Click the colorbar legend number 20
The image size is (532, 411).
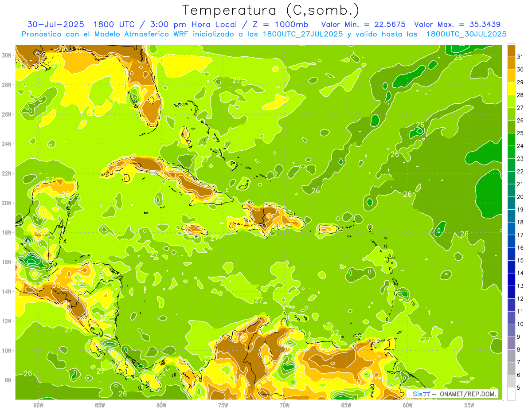point(520,196)
